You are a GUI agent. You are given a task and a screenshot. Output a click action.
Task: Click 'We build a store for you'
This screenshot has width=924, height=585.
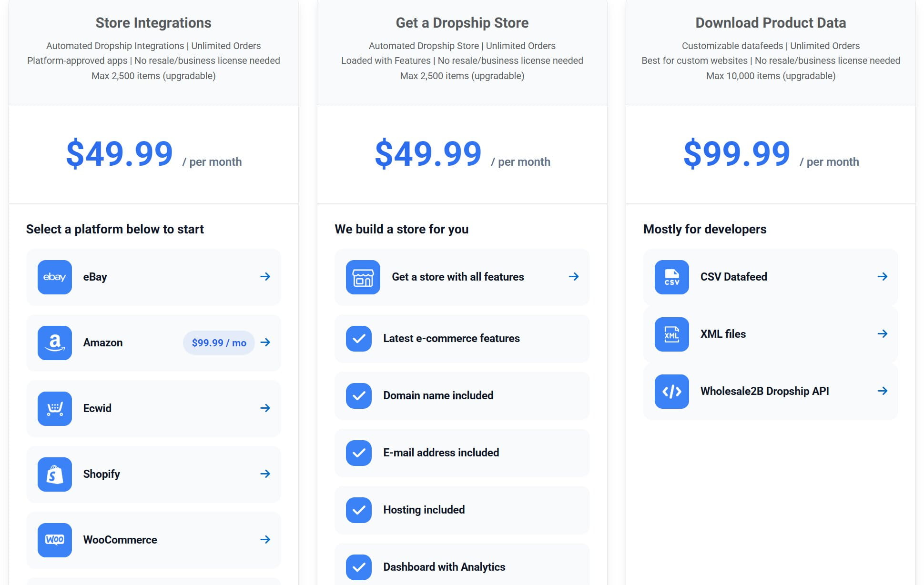(402, 229)
